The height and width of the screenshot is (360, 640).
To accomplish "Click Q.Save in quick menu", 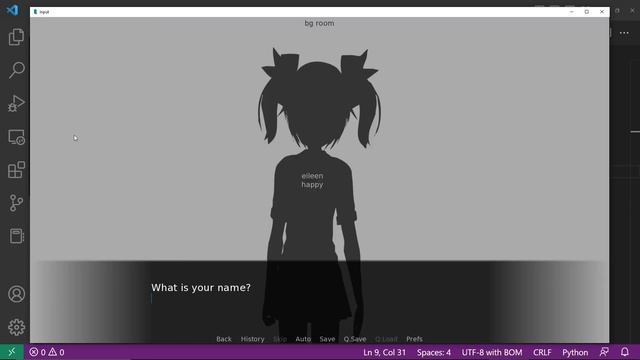I will 355,339.
